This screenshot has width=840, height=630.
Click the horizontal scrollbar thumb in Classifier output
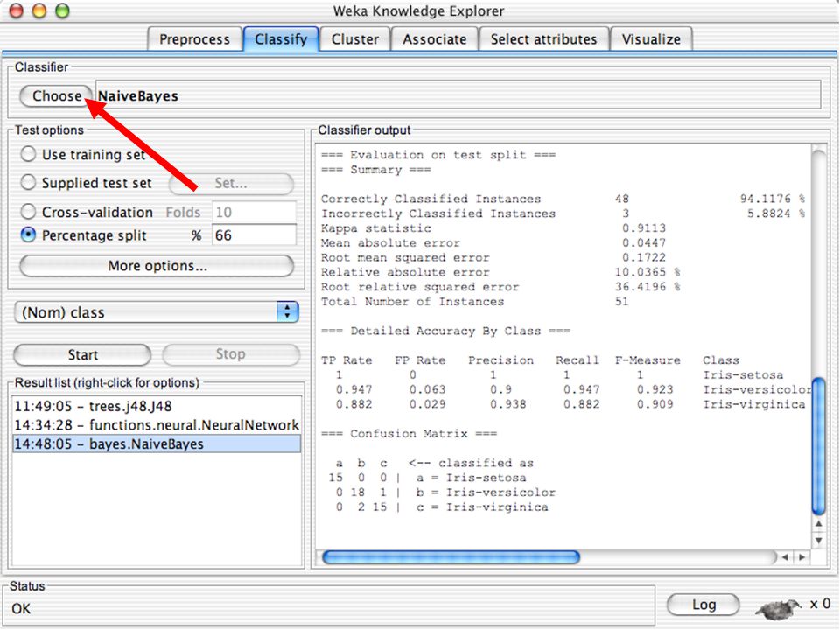(x=451, y=557)
